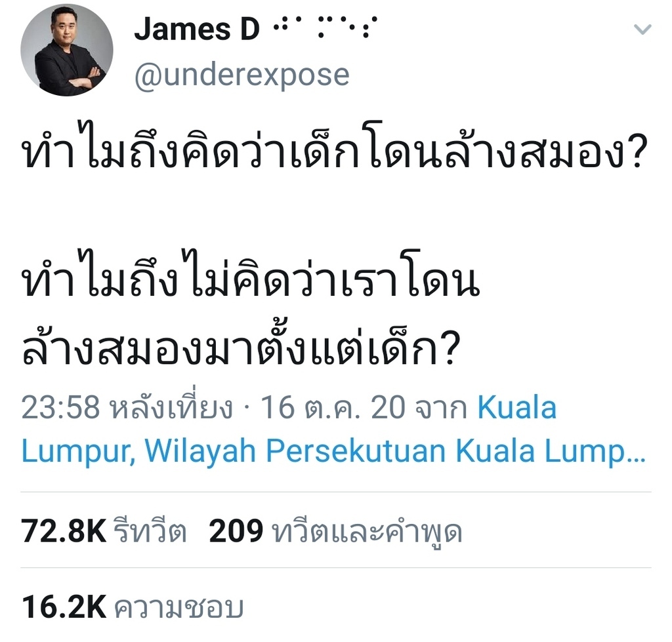The image size is (672, 642).
Task: Open James D's round profile photo
Action: coord(67,50)
